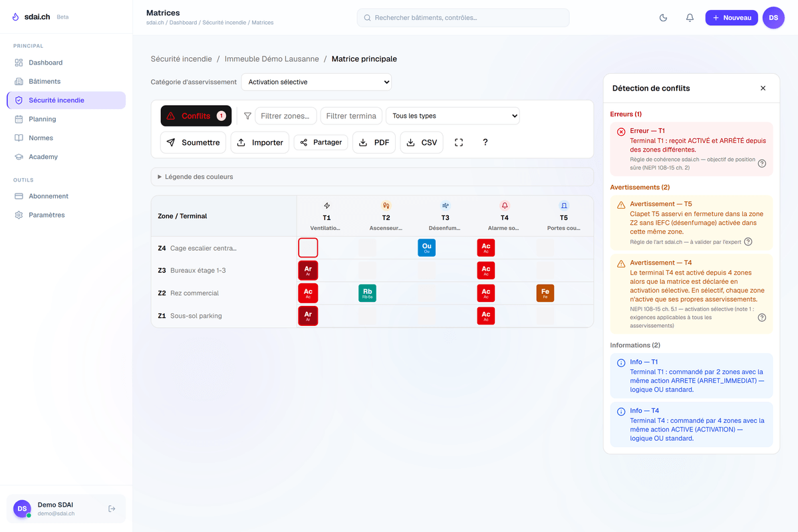Click the DS avatar in header
Screen dimensions: 798x532
pyautogui.click(x=773, y=18)
